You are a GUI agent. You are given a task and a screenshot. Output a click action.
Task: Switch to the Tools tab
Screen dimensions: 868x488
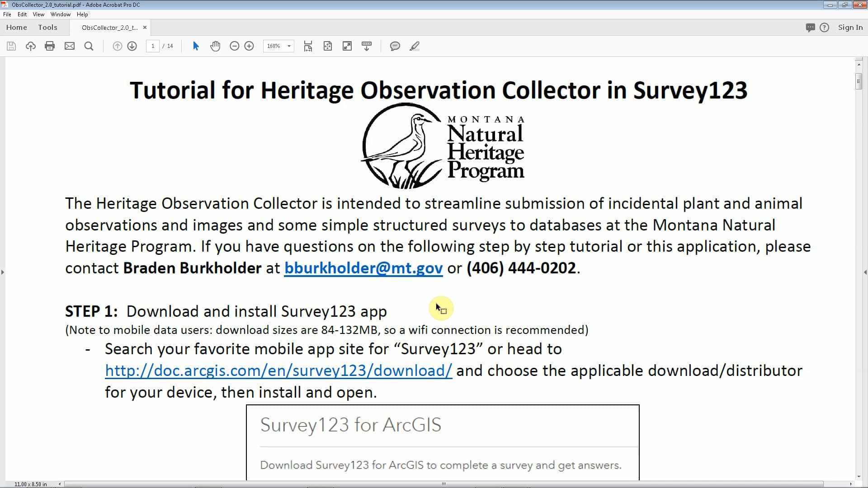47,28
